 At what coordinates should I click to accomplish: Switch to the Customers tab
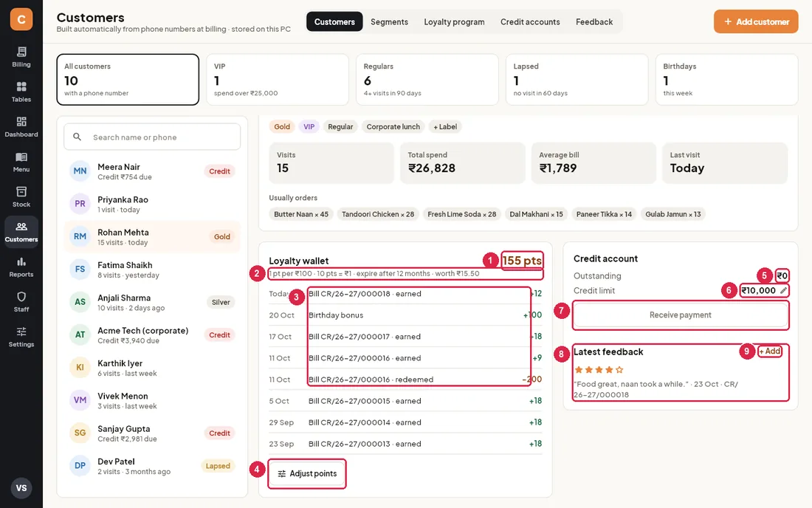click(334, 21)
